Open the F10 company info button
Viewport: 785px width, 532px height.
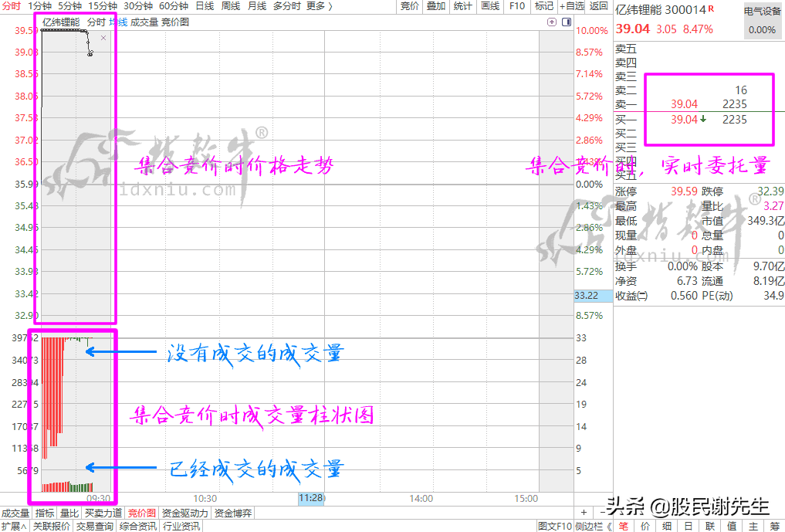(516, 6)
